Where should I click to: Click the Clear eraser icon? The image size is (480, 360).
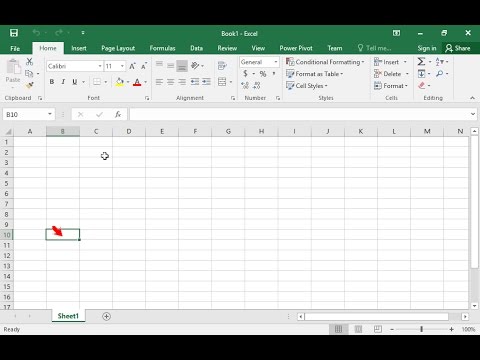[x=422, y=86]
